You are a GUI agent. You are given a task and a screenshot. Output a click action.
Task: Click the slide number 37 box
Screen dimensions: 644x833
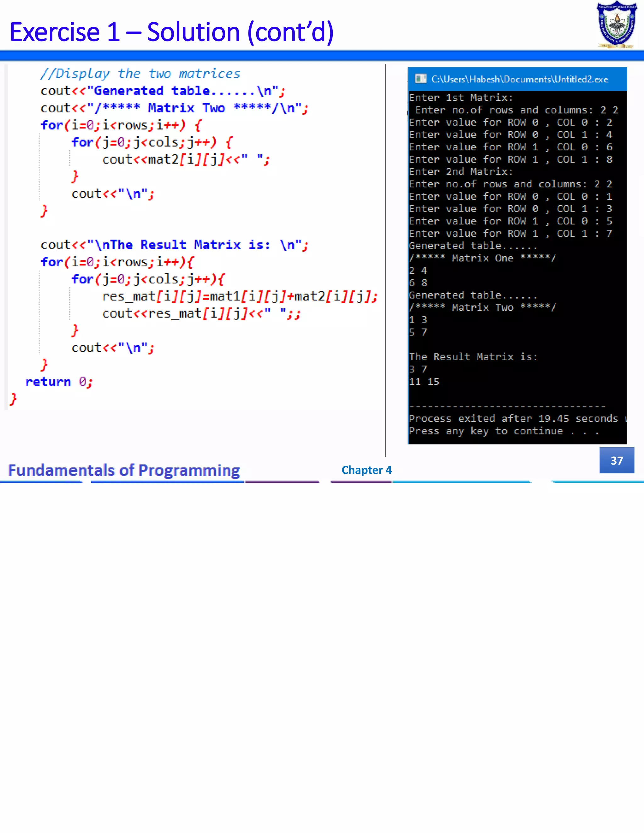tap(617, 461)
